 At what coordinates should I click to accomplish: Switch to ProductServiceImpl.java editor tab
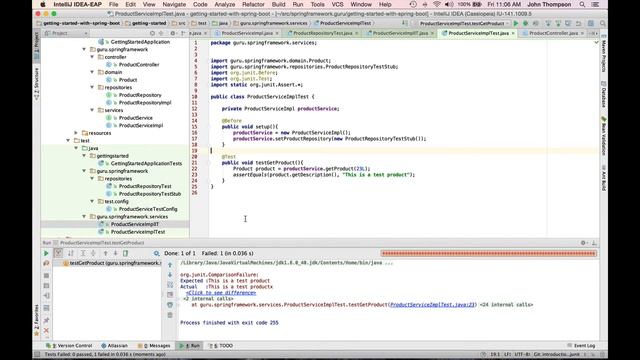247,33
